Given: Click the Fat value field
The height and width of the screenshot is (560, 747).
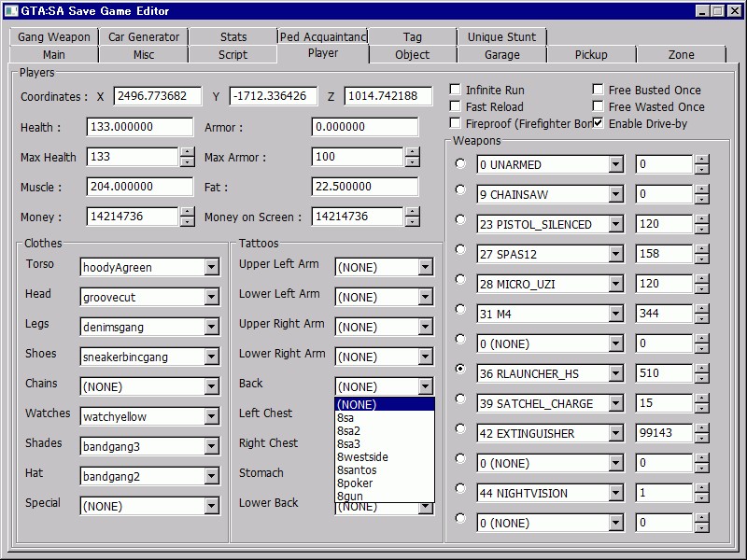Looking at the screenshot, I should pyautogui.click(x=364, y=186).
